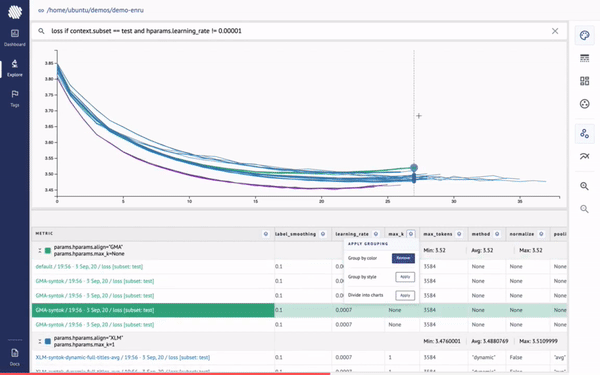
Task: Activate the zoom in tool
Action: (584, 186)
